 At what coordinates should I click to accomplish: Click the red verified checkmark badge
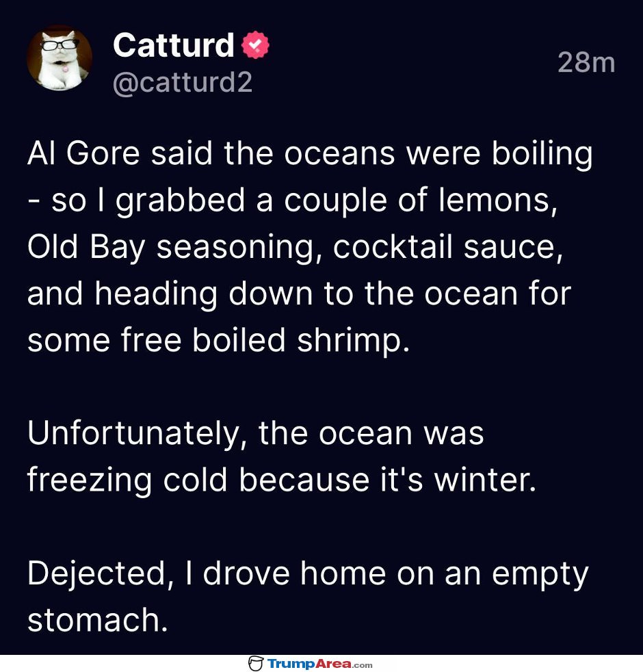coord(256,45)
